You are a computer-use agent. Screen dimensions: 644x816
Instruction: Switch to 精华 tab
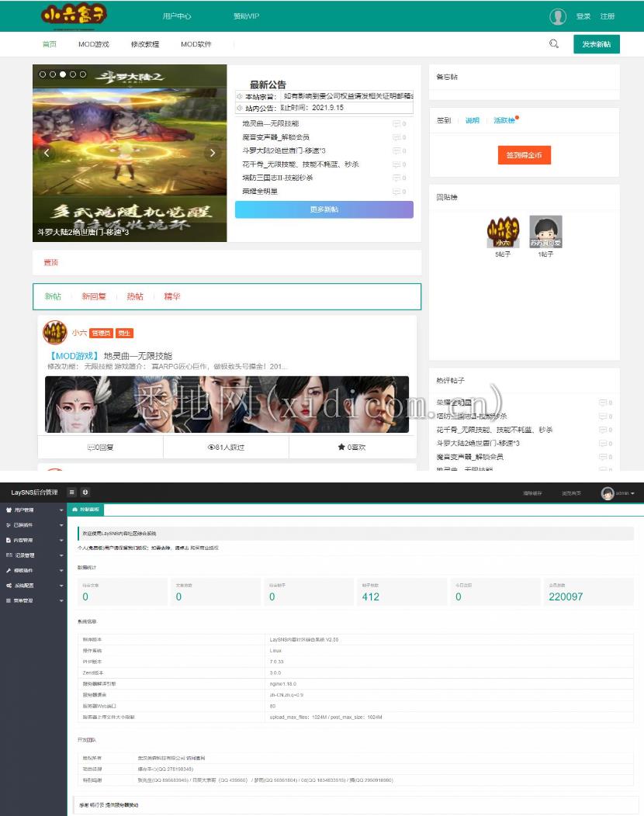pos(171,296)
